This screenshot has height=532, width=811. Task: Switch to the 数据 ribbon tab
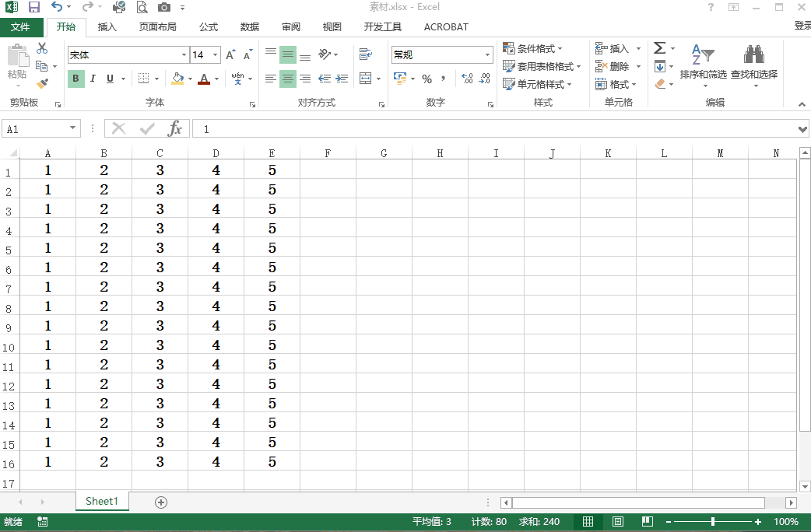click(x=250, y=27)
